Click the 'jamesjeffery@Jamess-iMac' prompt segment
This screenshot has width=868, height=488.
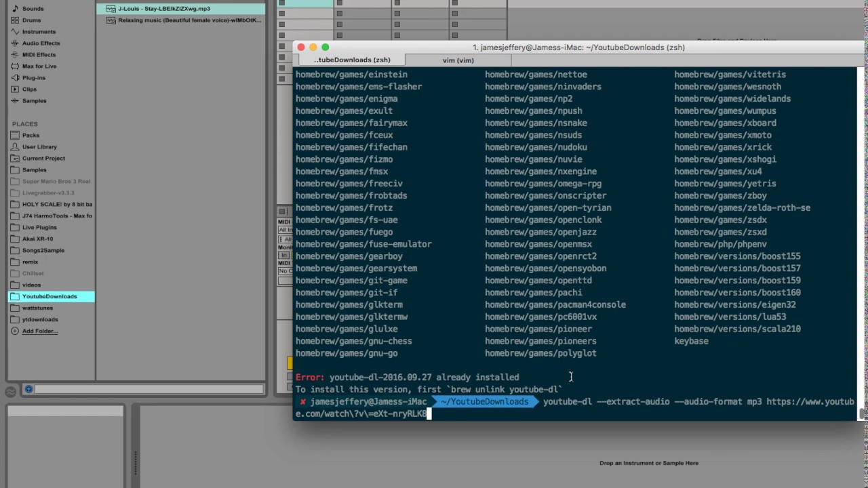coord(368,402)
